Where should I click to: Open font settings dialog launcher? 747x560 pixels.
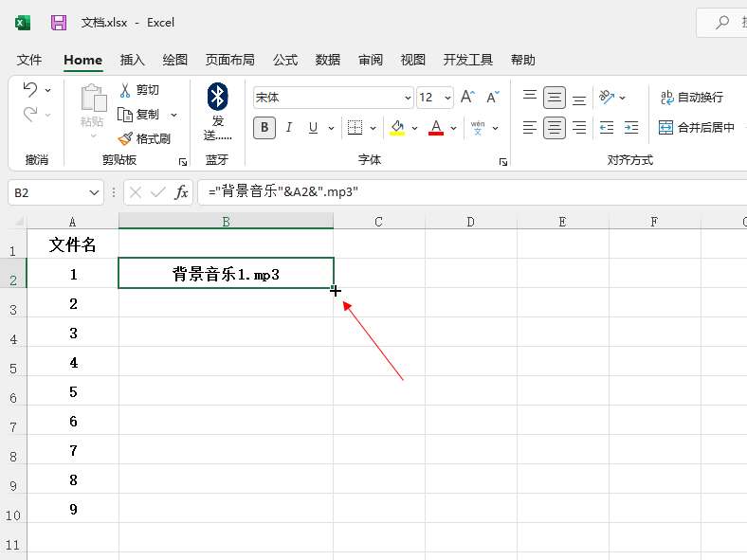click(503, 162)
